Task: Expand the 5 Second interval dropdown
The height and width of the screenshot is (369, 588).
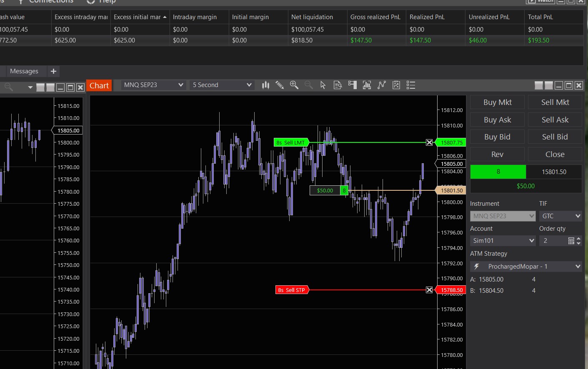Action: point(222,85)
